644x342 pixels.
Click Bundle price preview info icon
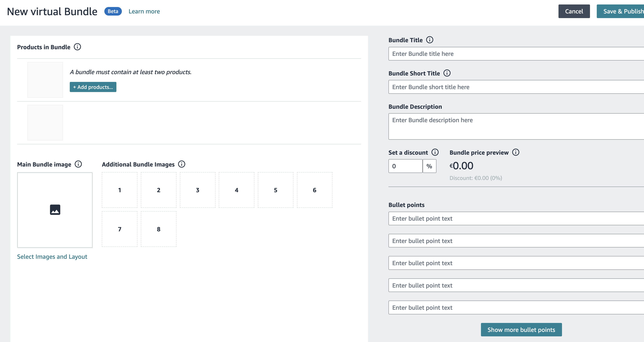click(516, 152)
